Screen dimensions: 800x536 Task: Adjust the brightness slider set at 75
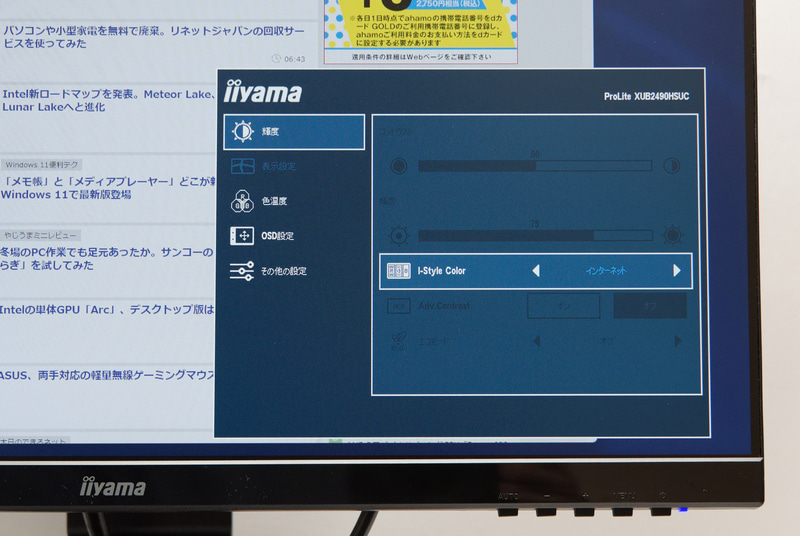click(535, 235)
